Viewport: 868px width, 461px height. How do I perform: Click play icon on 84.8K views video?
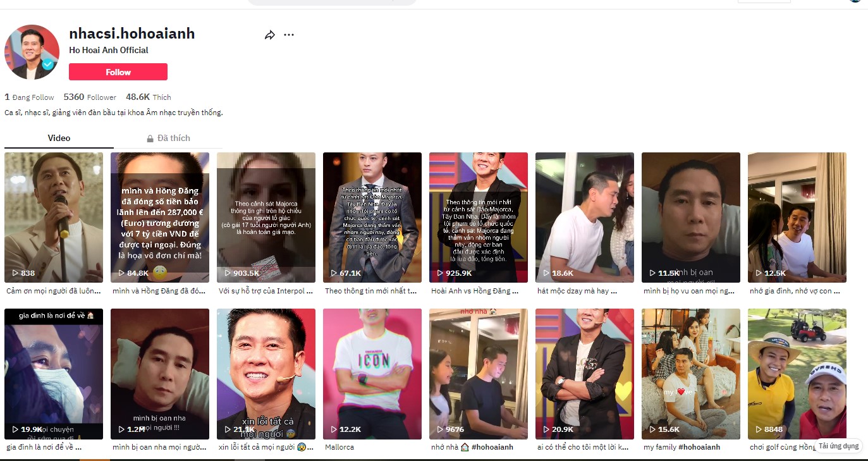click(122, 273)
